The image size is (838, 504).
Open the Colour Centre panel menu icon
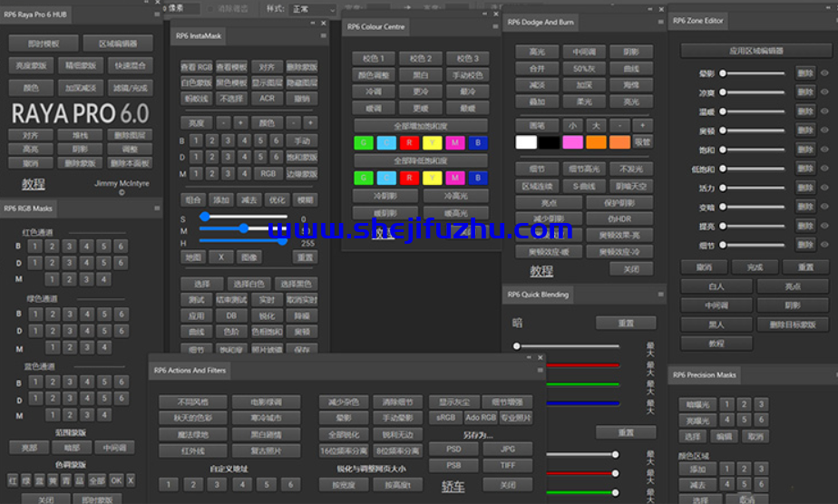coord(495,26)
